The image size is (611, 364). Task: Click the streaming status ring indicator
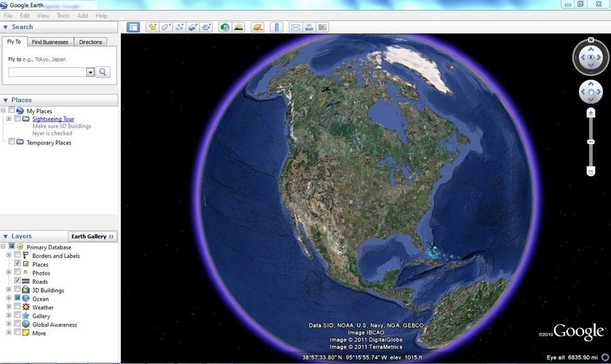(x=605, y=357)
